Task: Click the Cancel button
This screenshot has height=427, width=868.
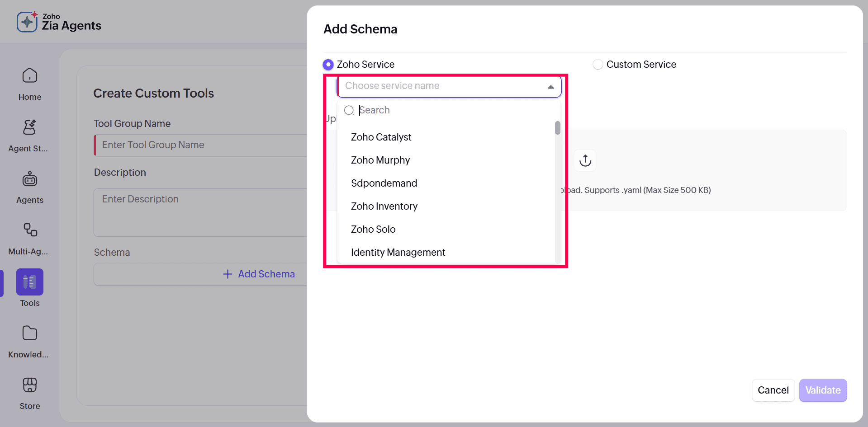Action: click(x=773, y=390)
